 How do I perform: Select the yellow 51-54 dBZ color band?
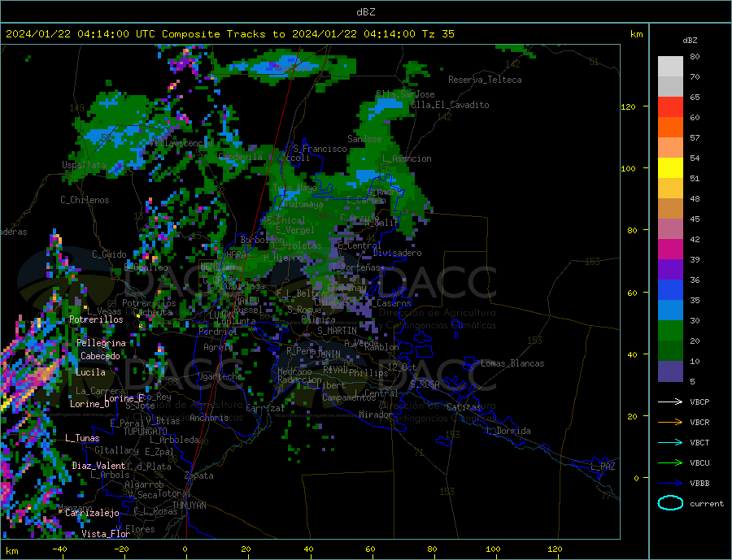click(670, 168)
